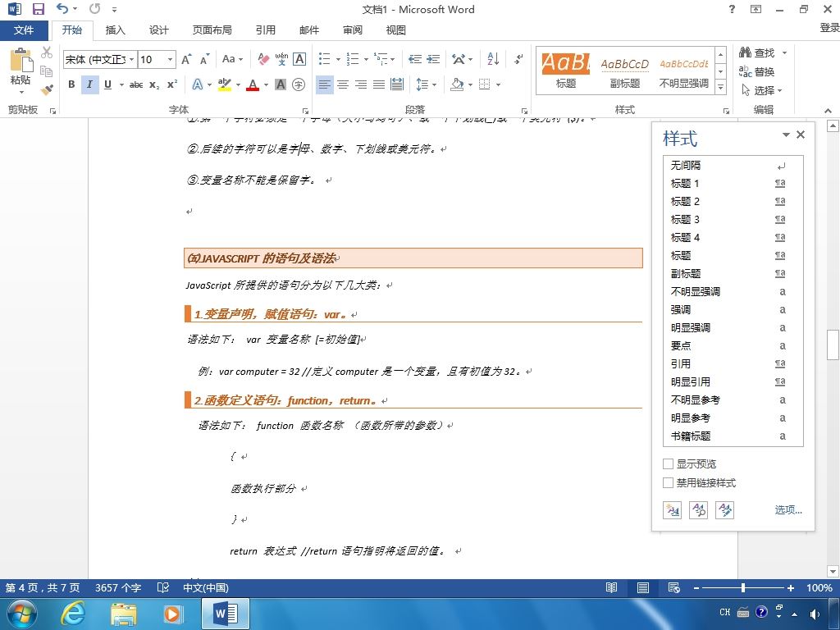The width and height of the screenshot is (840, 630).
Task: Increase font size with grow font icon
Action: coord(186,59)
